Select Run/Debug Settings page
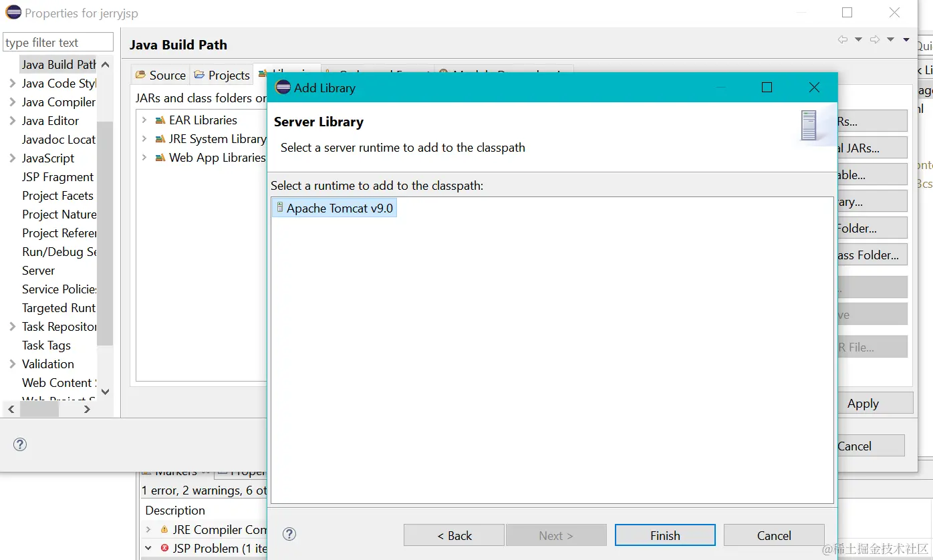The height and width of the screenshot is (560, 933). (59, 252)
